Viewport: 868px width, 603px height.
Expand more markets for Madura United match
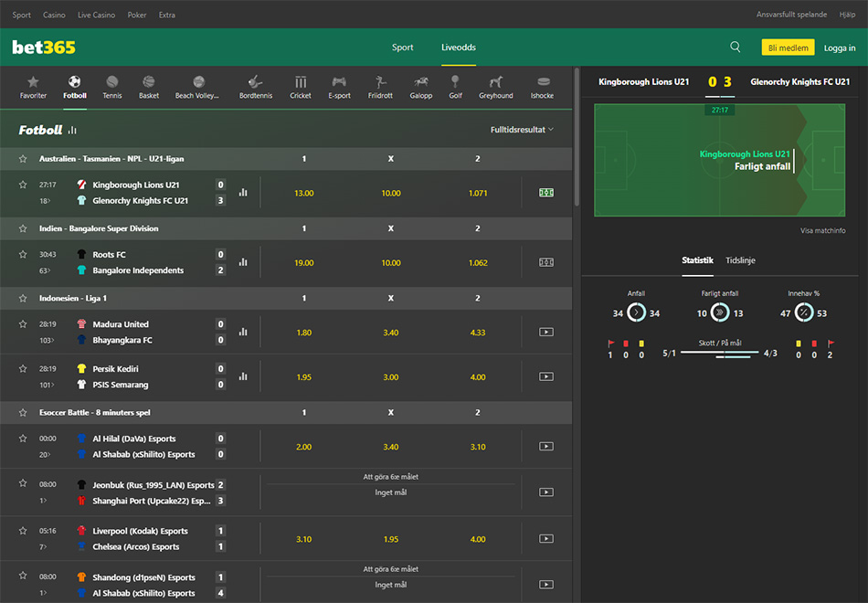coord(46,341)
